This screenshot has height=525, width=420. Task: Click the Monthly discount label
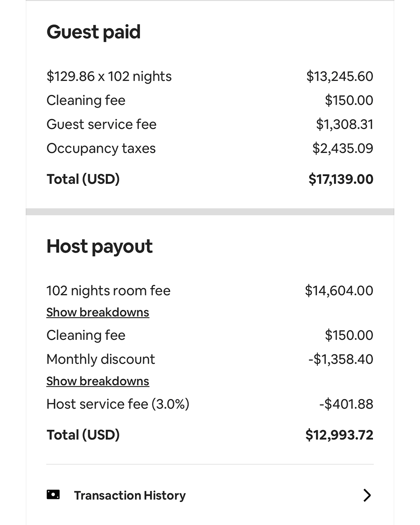click(x=101, y=359)
